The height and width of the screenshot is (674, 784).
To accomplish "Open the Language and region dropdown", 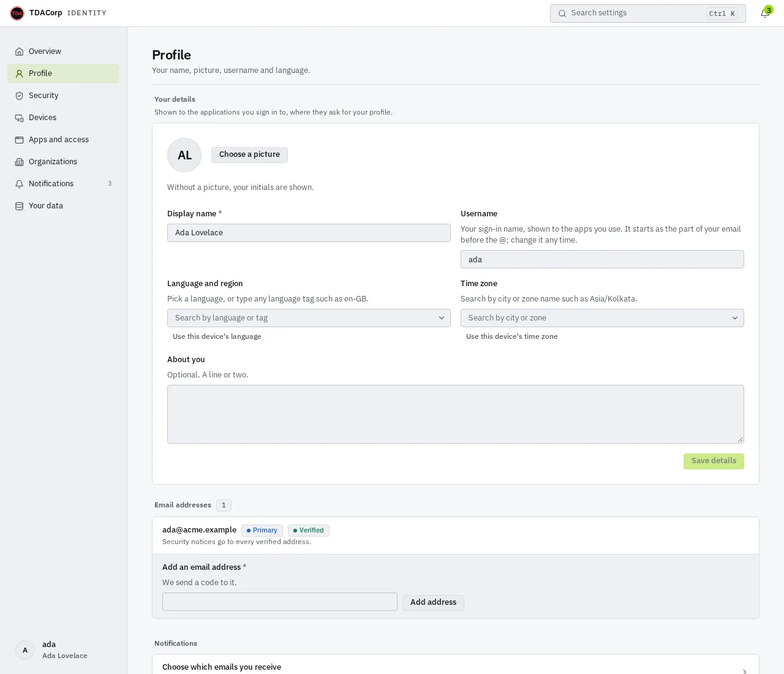I will pos(309,318).
